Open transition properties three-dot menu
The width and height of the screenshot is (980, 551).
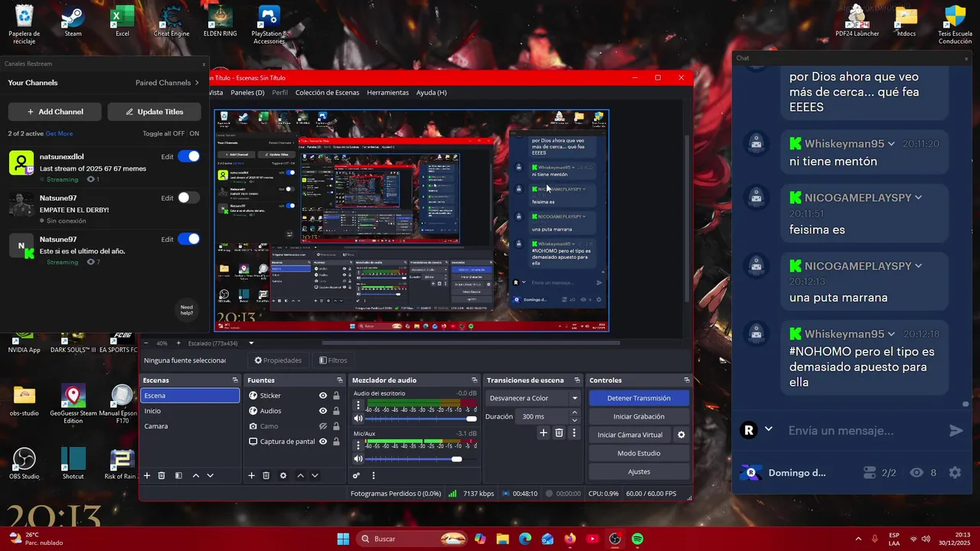pos(574,432)
